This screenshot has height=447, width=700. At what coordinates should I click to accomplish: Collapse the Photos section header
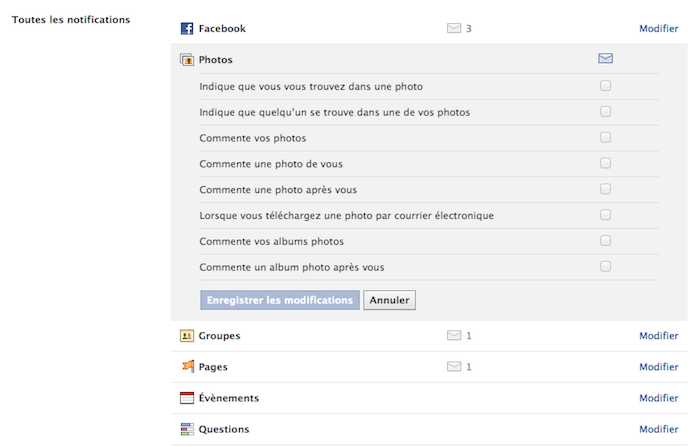coord(216,60)
